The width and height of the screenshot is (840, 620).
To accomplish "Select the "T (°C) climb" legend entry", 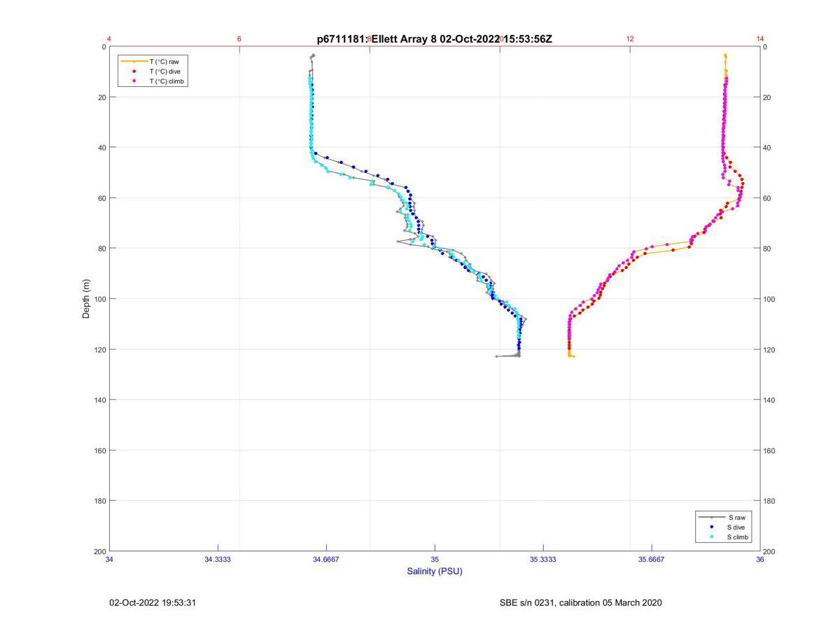I will click(x=167, y=81).
